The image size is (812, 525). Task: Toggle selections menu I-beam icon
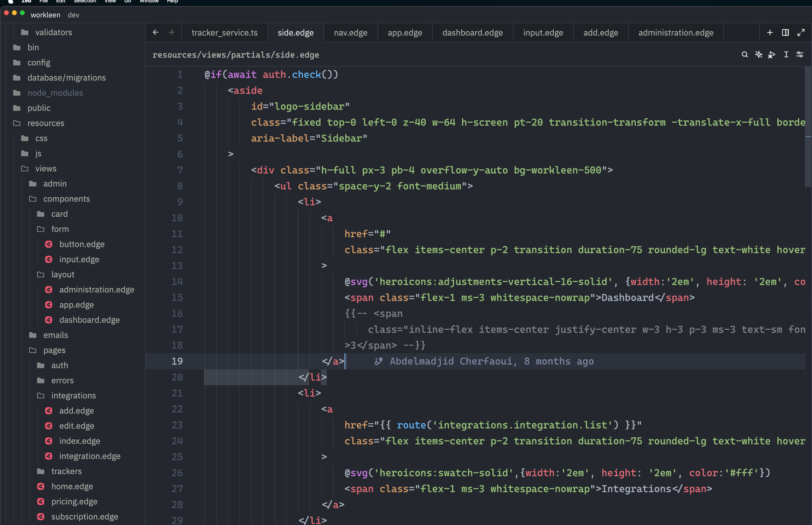pos(786,55)
